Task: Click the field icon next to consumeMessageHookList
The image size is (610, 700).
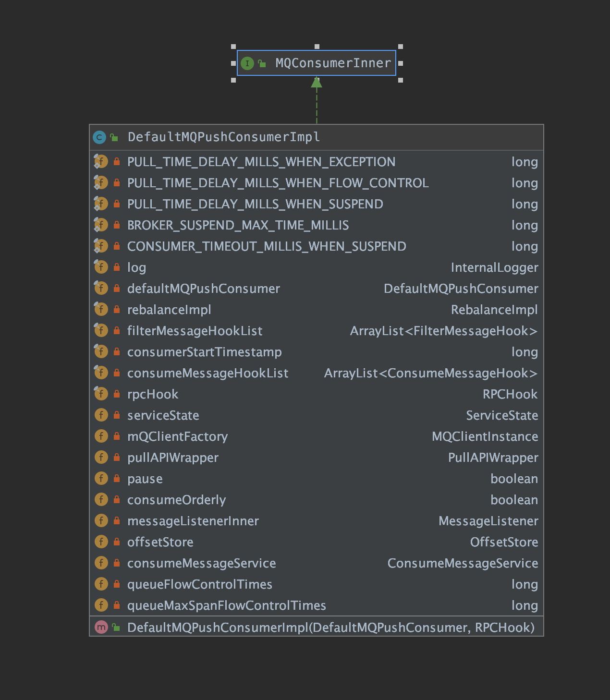Action: tap(100, 373)
